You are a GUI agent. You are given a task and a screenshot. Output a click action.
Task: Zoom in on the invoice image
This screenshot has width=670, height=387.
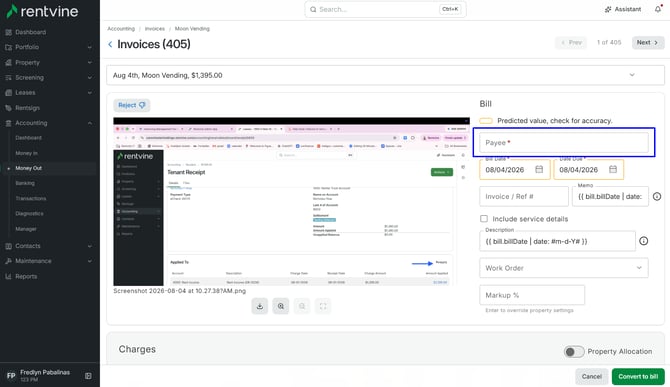point(281,306)
